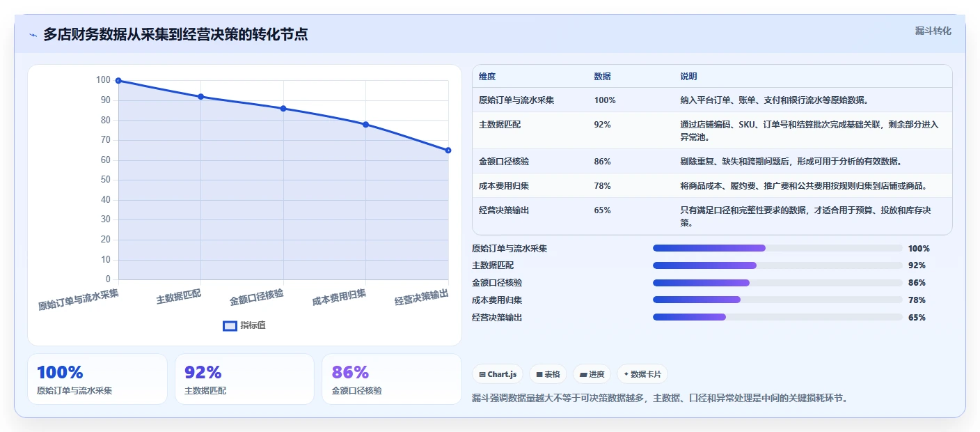Select the chart point at 金额口径核验
The width and height of the screenshot is (980, 432).
click(x=283, y=109)
